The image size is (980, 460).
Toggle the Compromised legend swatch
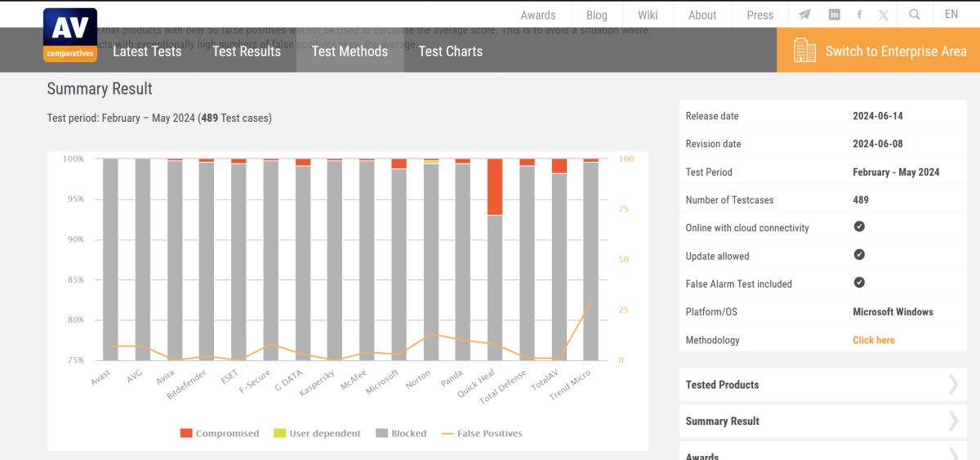186,433
